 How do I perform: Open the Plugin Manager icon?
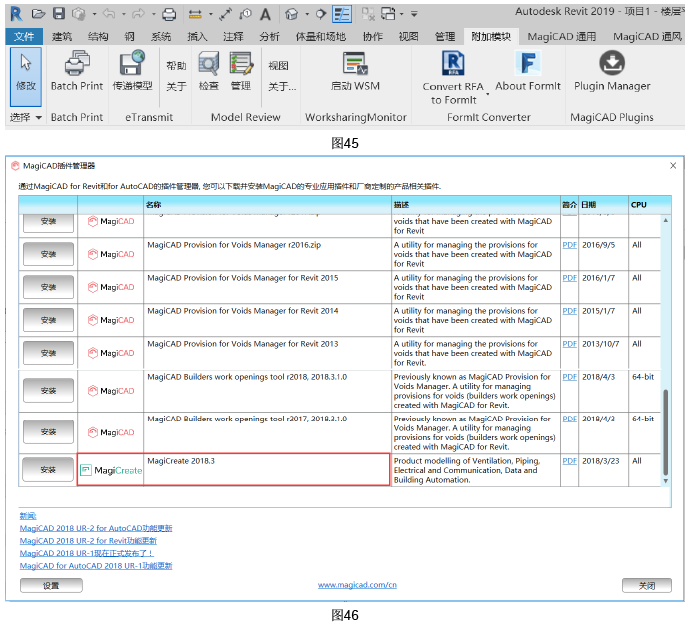tap(612, 63)
